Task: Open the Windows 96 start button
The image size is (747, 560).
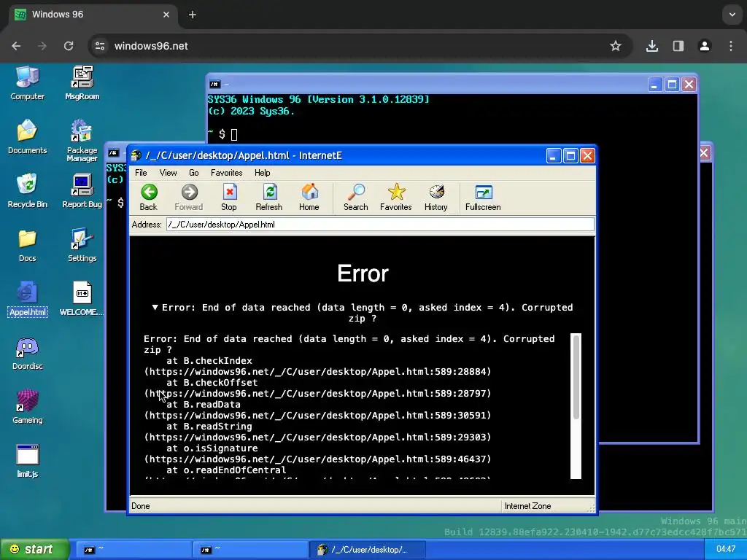Action: (35, 549)
